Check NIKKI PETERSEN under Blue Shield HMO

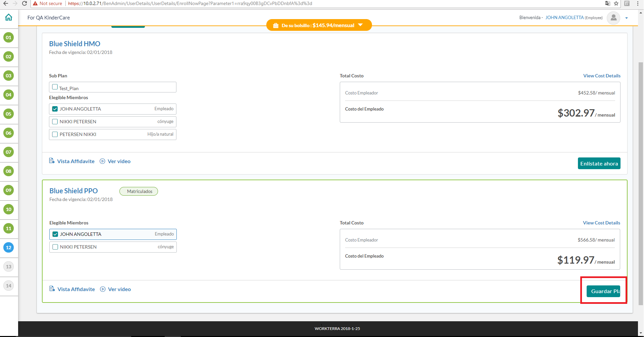55,122
